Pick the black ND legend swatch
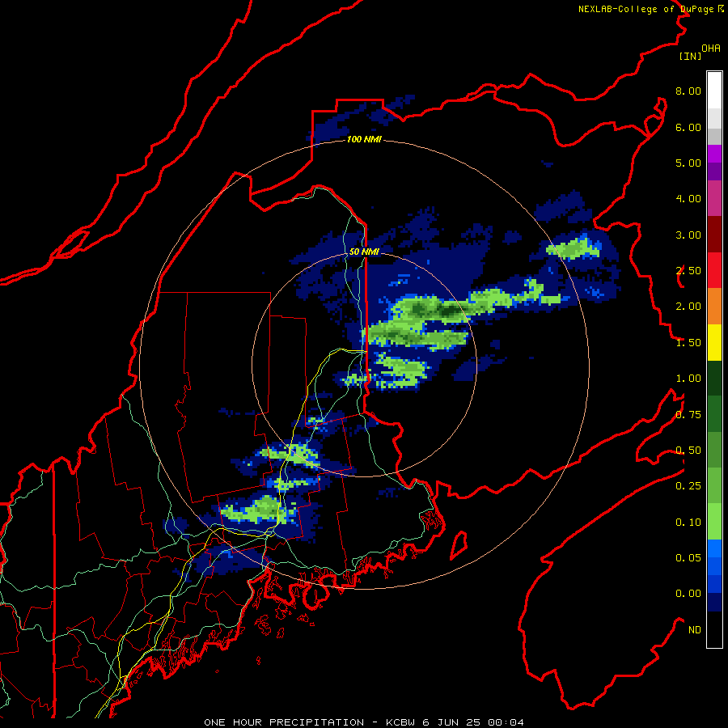 [714, 629]
